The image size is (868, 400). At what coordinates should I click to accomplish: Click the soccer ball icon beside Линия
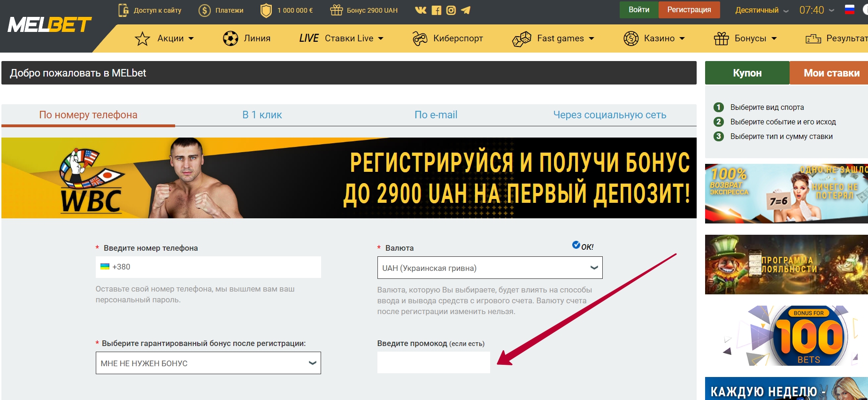click(230, 38)
